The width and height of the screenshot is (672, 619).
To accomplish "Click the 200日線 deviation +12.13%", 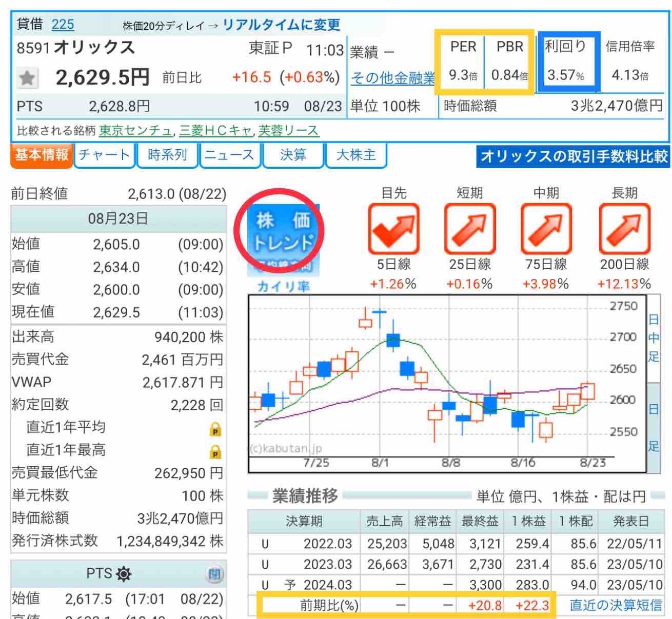I will (624, 284).
